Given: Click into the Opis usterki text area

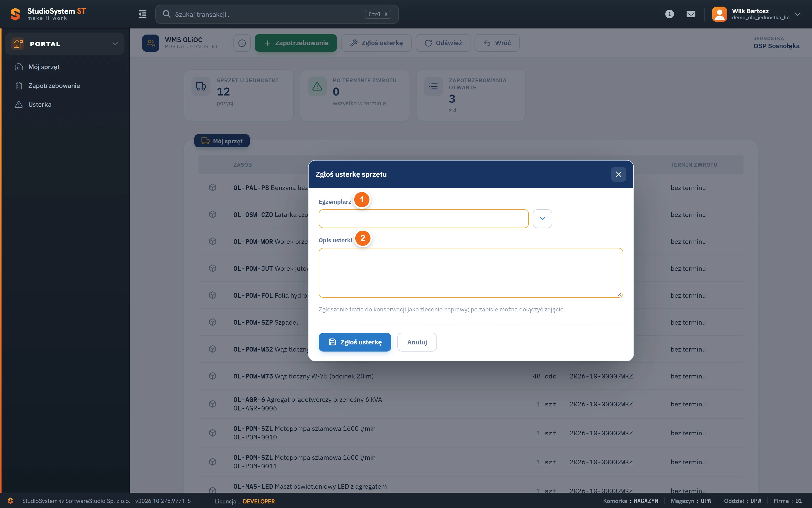Looking at the screenshot, I should point(471,273).
